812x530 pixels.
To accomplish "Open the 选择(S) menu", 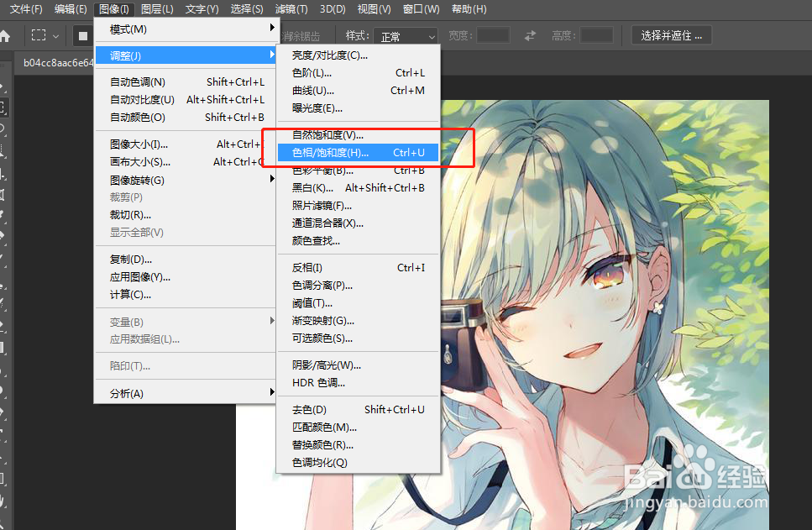I will coord(247,8).
